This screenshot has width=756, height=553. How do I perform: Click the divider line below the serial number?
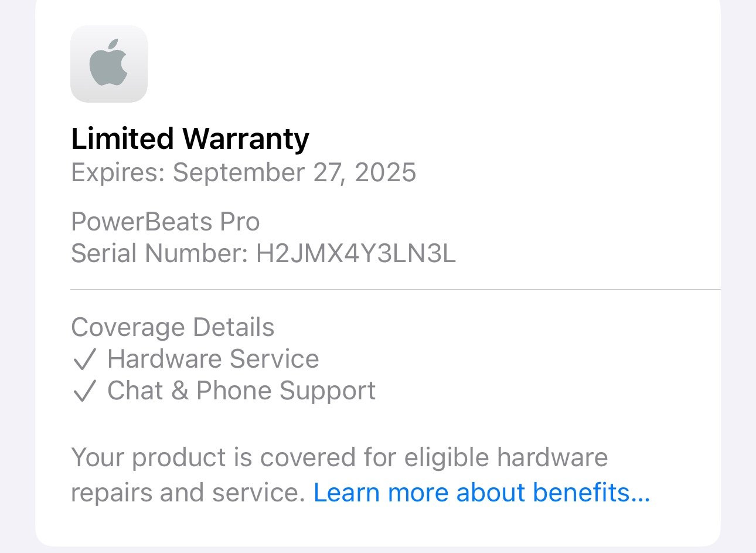point(396,289)
